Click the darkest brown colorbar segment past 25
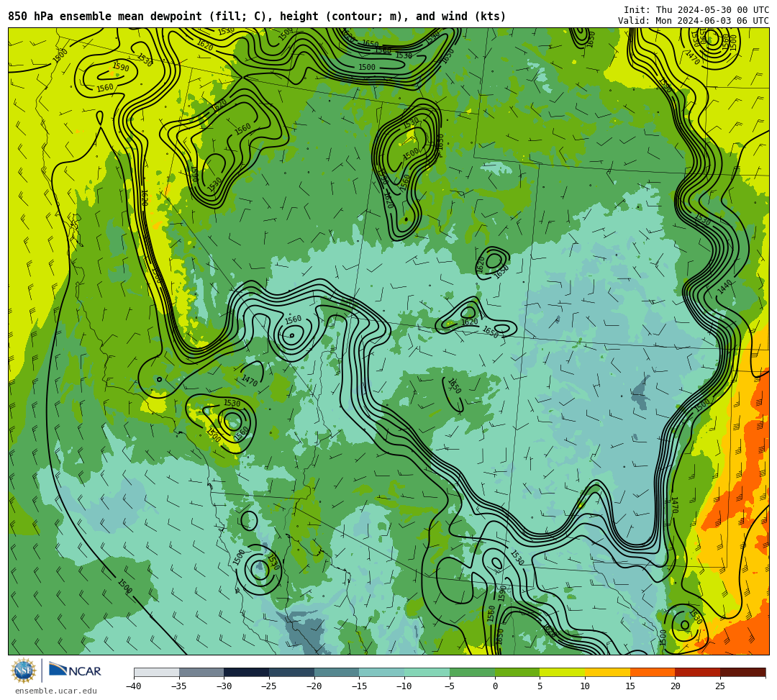Screen dimensions: 777x700 tap(742, 672)
